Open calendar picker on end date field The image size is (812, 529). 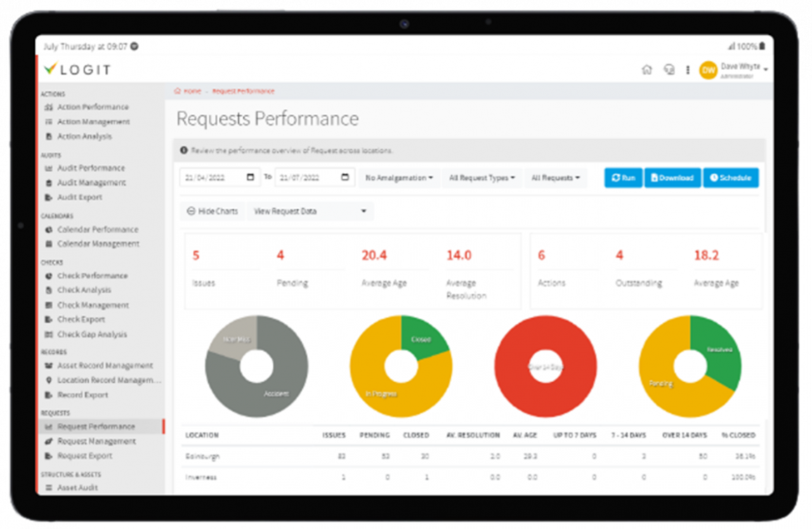click(345, 178)
